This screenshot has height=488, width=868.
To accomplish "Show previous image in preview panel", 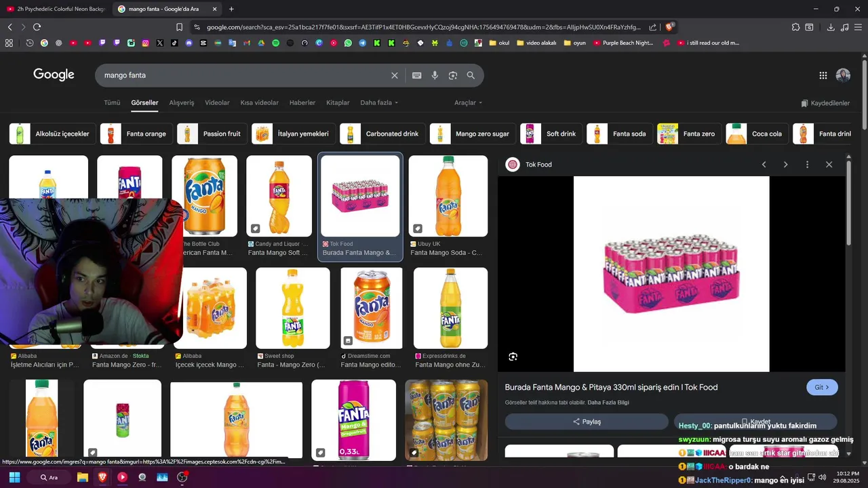I will 764,165.
